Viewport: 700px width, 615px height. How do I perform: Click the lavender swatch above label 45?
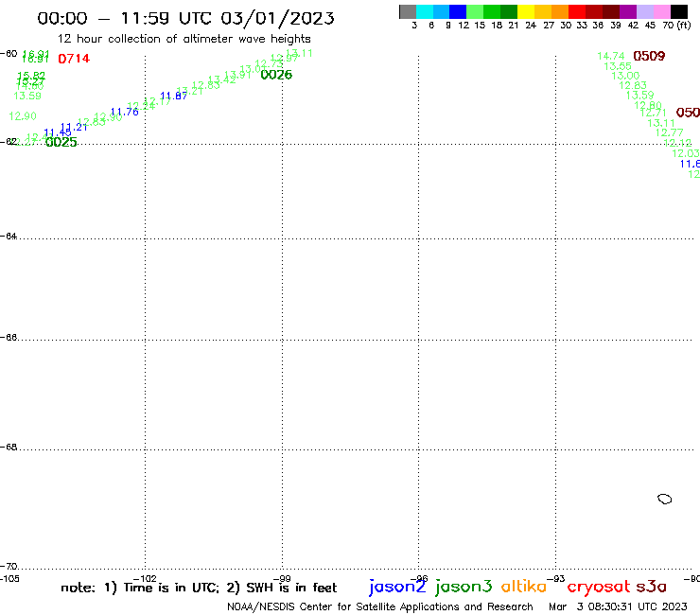pyautogui.click(x=645, y=11)
